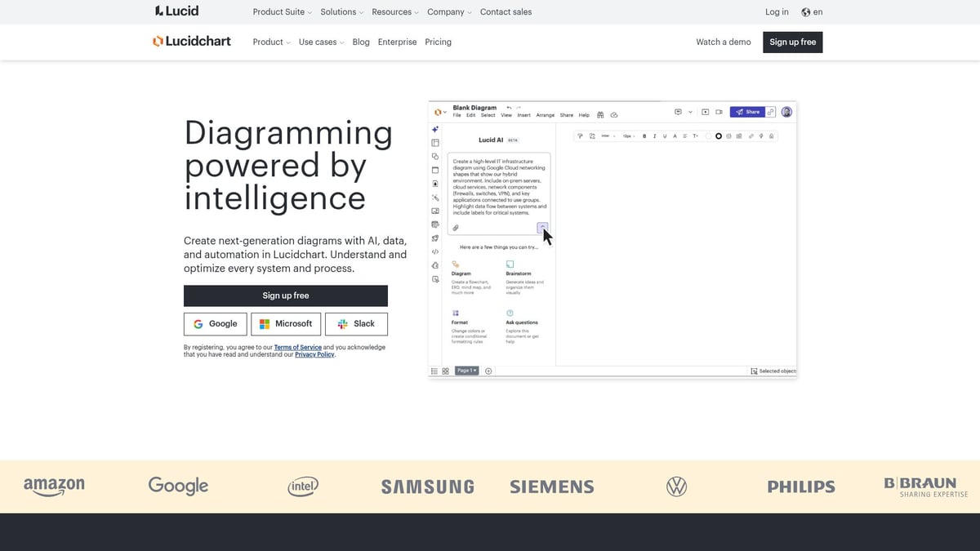980x551 pixels.
Task: Toggle Underline formatting in the toolbar
Action: tap(664, 136)
